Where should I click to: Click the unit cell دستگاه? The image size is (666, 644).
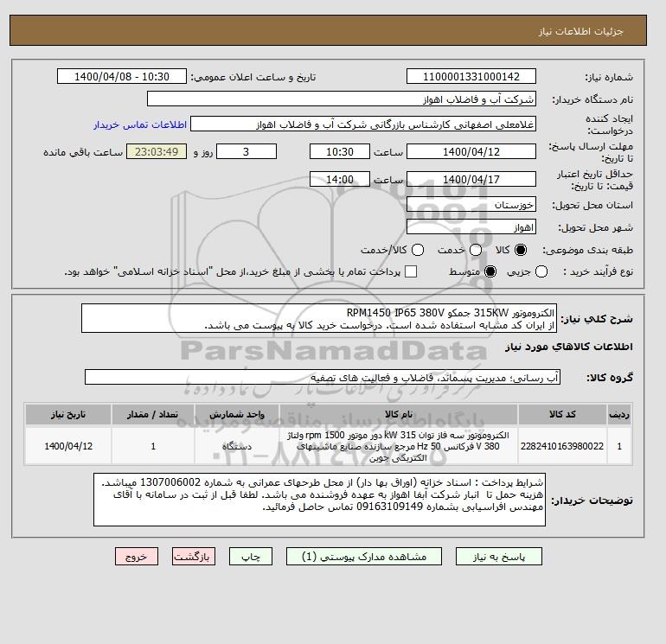tap(237, 446)
